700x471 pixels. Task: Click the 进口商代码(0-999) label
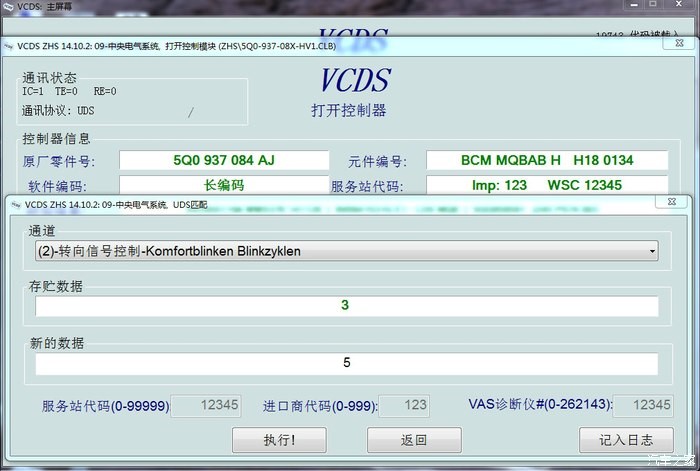[x=320, y=406]
